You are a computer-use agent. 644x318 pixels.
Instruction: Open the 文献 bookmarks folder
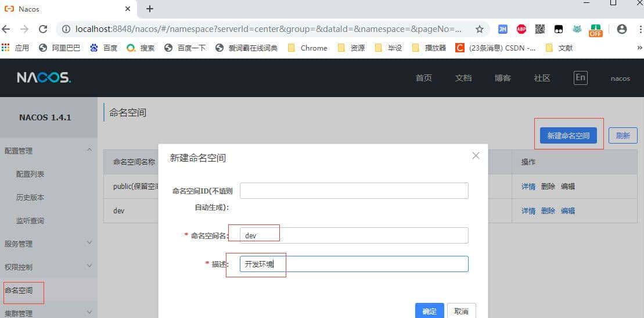coord(559,48)
